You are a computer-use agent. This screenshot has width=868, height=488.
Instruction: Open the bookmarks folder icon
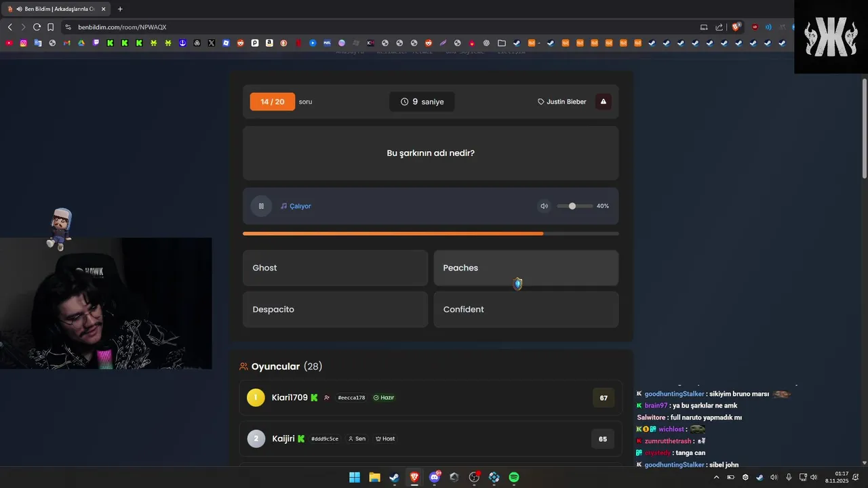pyautogui.click(x=502, y=43)
